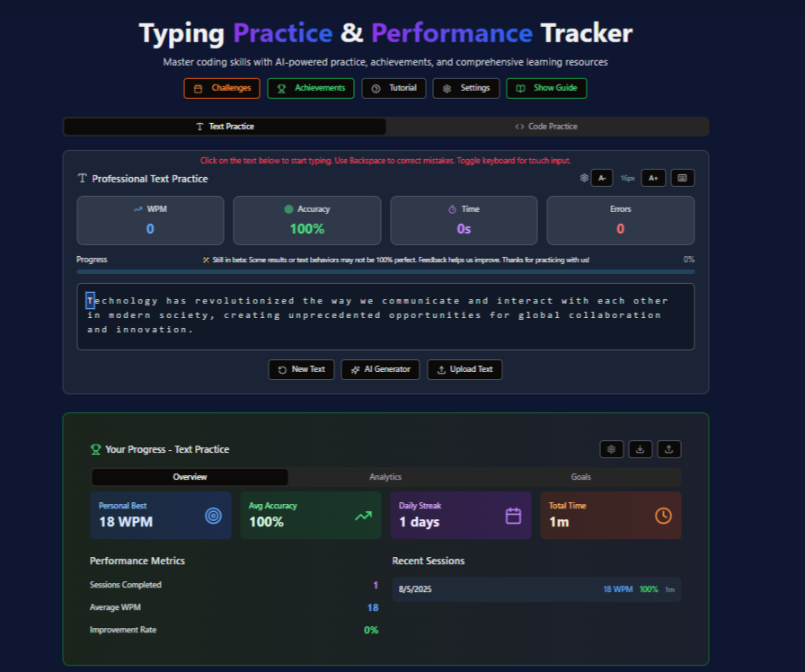
Task: Open the Analytics tab in Your Progress
Action: (385, 477)
